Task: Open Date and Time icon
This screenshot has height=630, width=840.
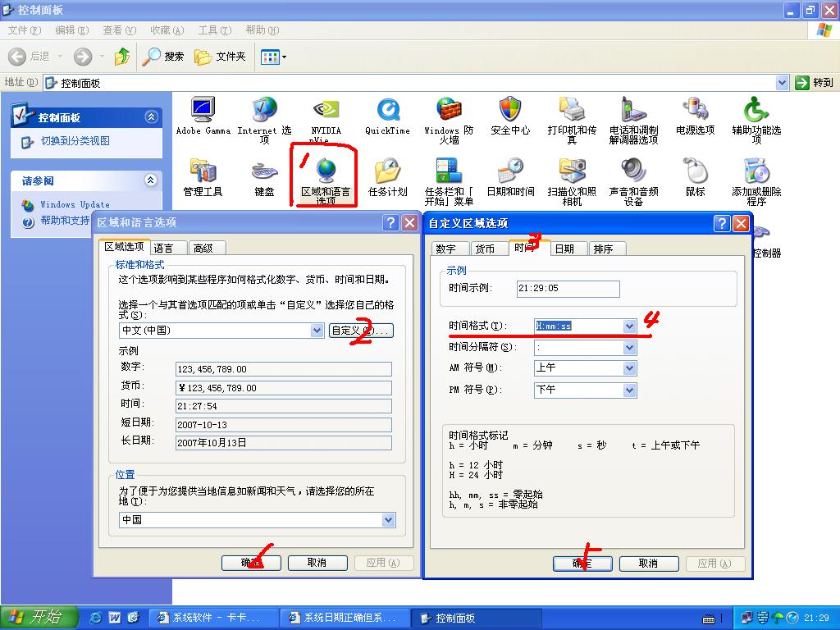Action: click(510, 171)
